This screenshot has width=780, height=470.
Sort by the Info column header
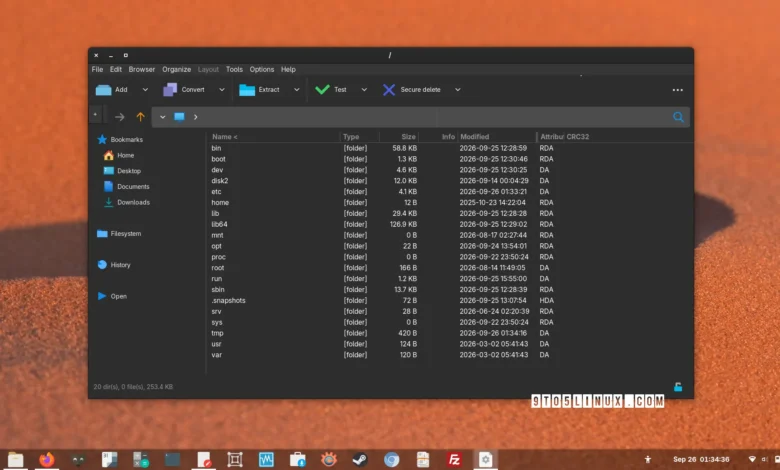pyautogui.click(x=438, y=137)
